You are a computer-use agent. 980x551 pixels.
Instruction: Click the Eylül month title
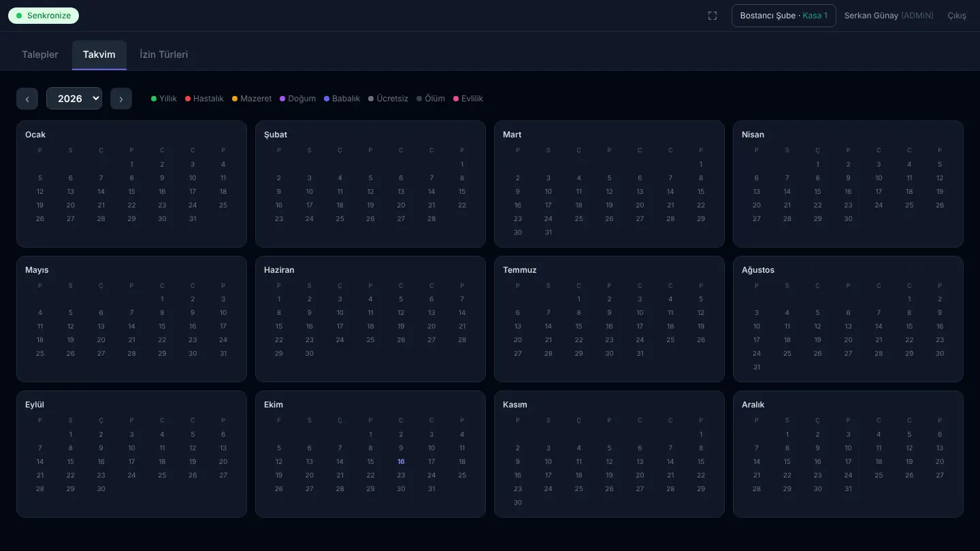[x=35, y=405]
